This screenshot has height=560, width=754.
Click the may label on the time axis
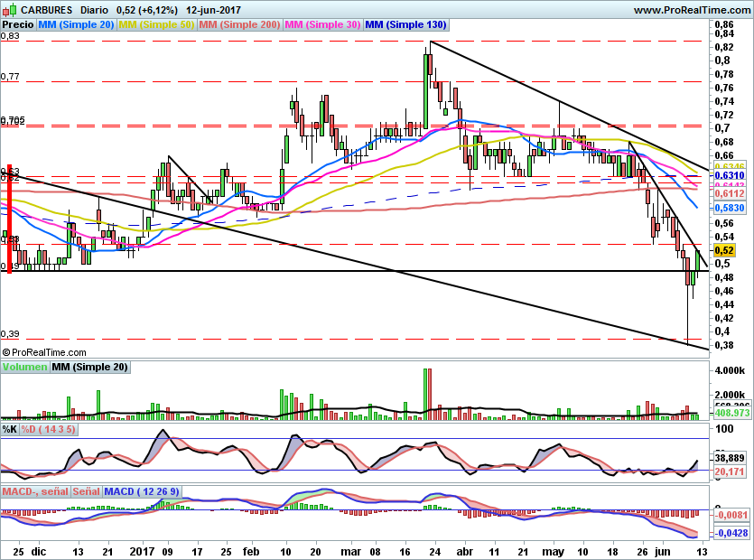tap(553, 552)
